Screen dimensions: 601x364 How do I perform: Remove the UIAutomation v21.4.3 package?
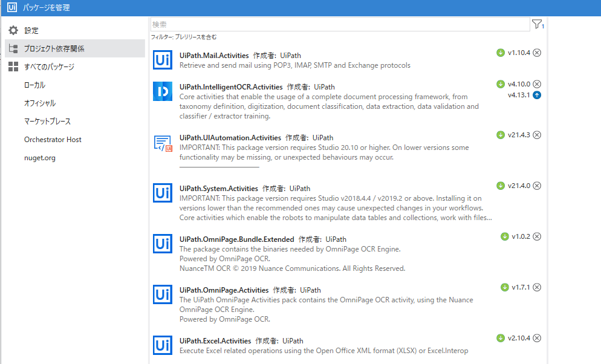tap(537, 135)
